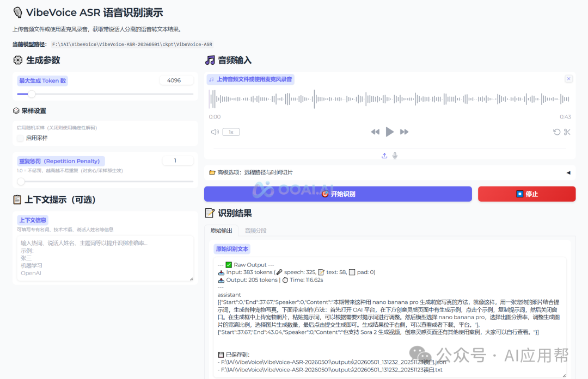Expand 高级选项 远程路径与时间切片 section
This screenshot has height=379, width=588.
pyautogui.click(x=390, y=173)
